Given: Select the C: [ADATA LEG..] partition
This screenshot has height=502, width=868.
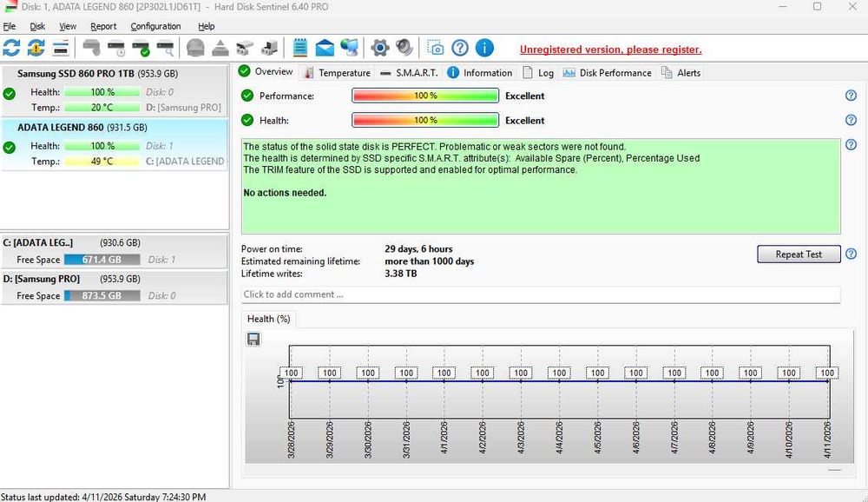Looking at the screenshot, I should coord(115,251).
